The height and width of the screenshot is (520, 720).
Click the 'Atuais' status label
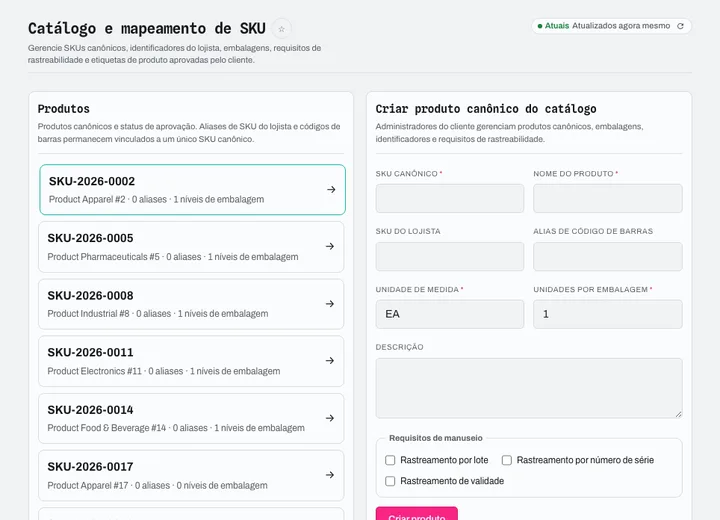point(557,26)
